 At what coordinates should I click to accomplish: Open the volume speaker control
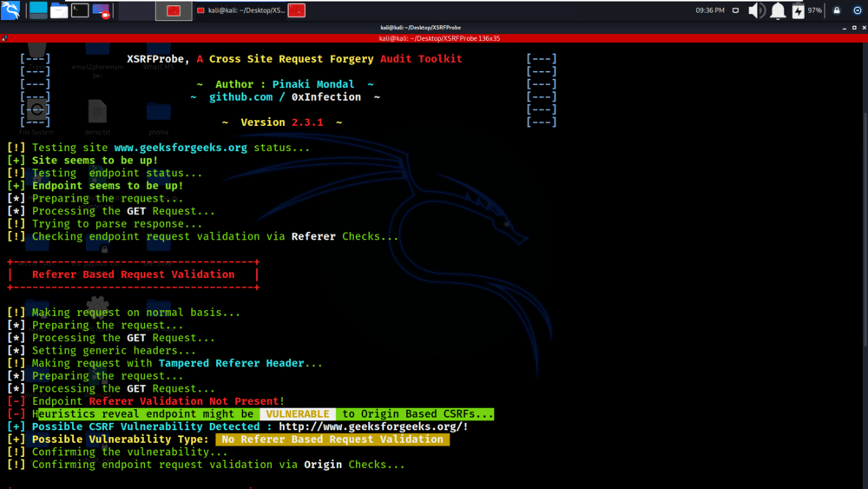[x=756, y=10]
